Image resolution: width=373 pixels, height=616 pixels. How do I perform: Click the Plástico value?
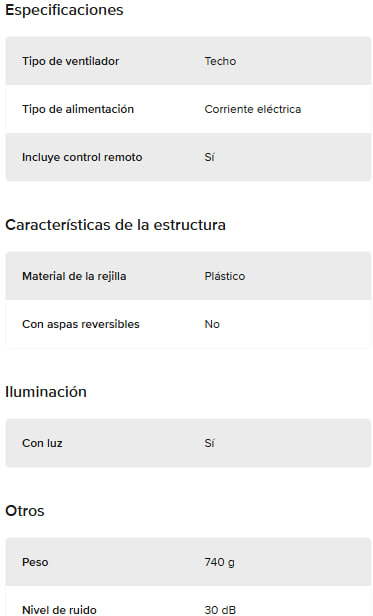tap(225, 276)
